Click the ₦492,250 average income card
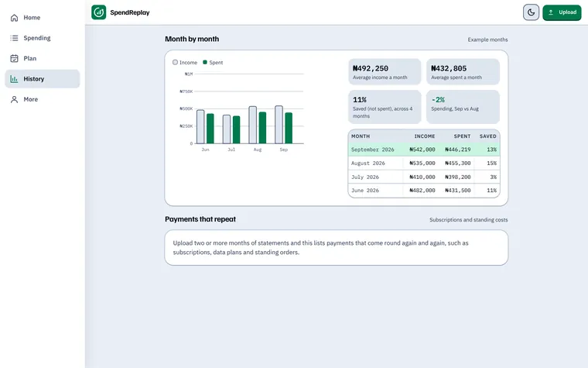The width and height of the screenshot is (588, 368). (x=385, y=72)
